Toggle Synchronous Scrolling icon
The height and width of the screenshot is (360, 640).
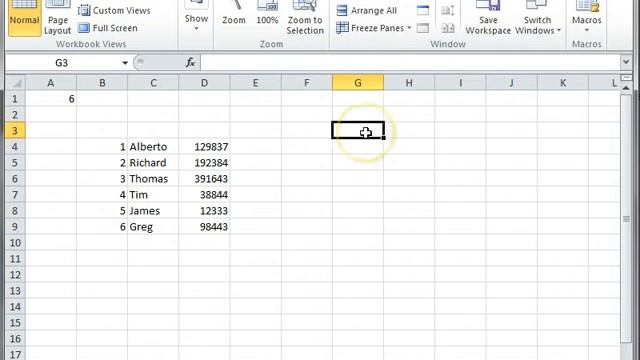[448, 10]
